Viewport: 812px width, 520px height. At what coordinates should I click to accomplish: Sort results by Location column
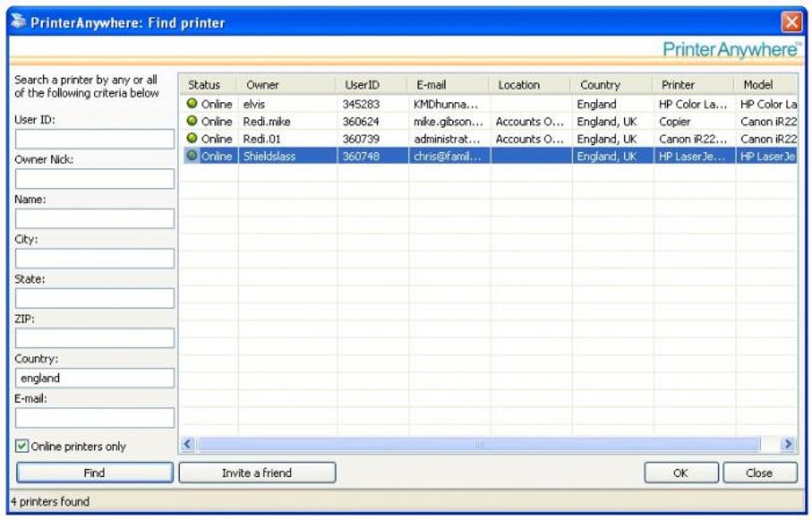pos(529,84)
